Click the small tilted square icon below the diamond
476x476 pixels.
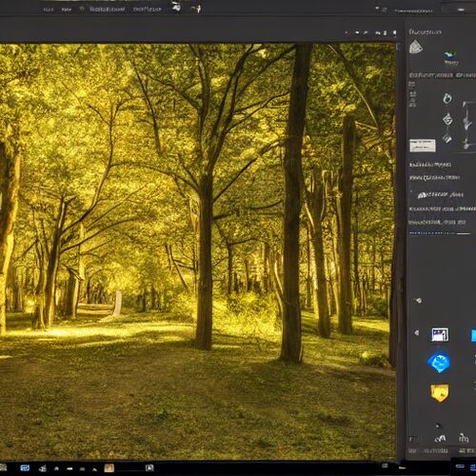[447, 138]
